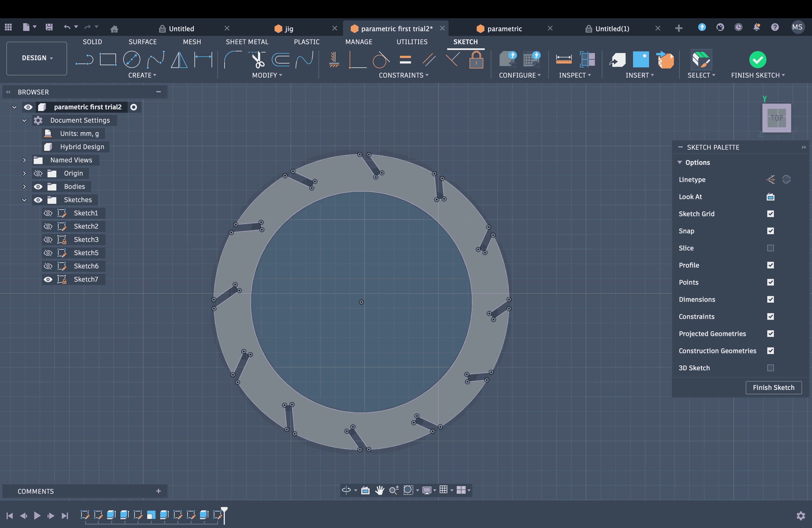Open the CONSTRAINTS dropdown menu

pyautogui.click(x=403, y=75)
